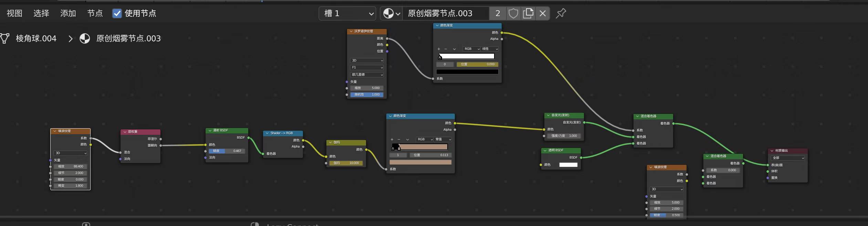Viewport: 868px width, 226px height.
Task: Click the new material duplicate icon
Action: tap(528, 13)
